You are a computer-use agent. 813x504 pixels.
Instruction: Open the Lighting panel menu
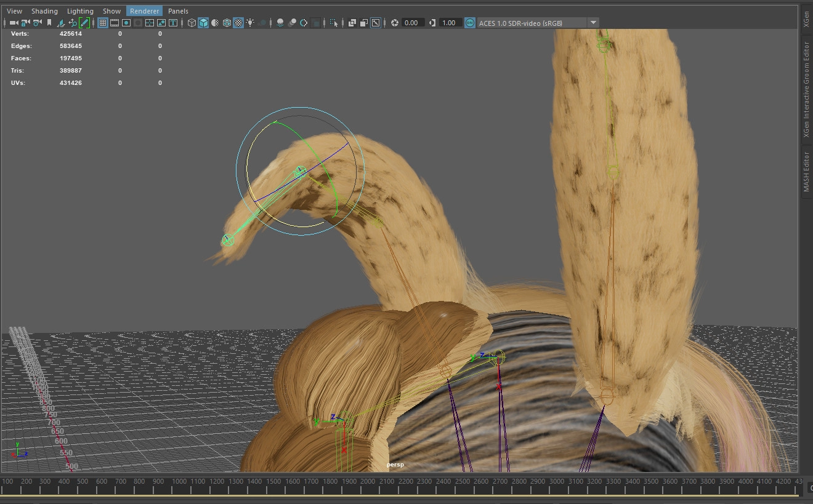80,11
